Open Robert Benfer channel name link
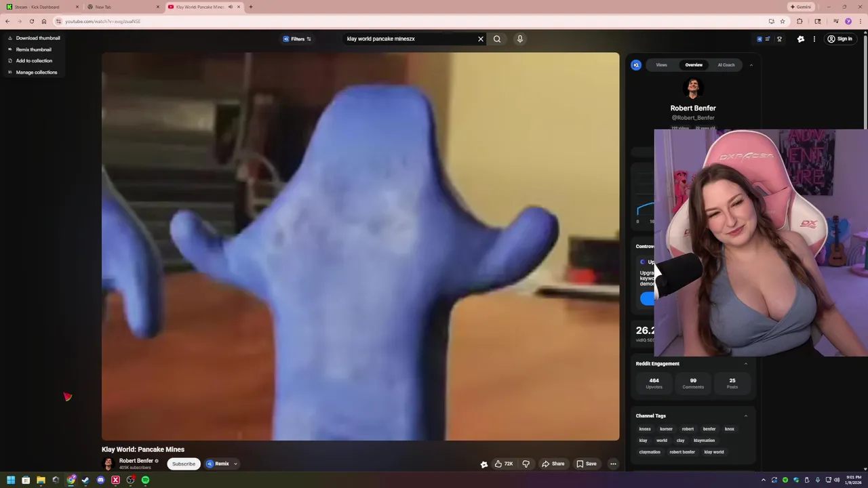868x488 pixels. [x=136, y=461]
